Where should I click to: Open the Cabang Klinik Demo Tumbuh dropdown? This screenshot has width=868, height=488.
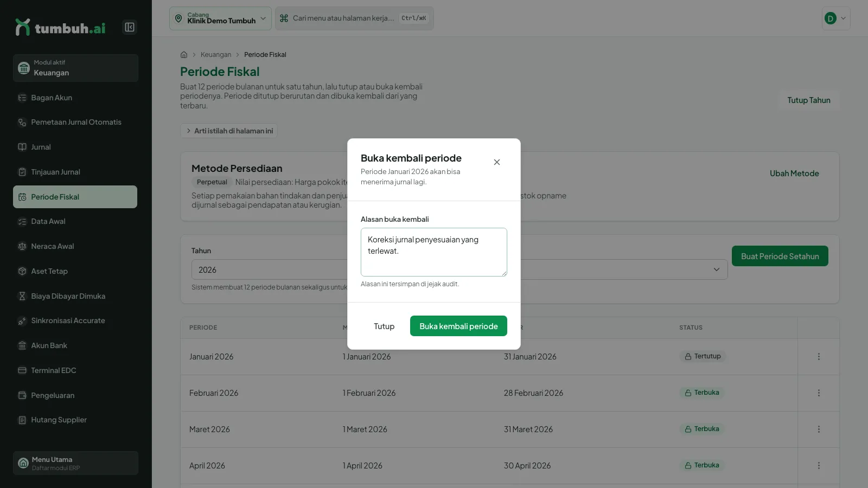220,18
